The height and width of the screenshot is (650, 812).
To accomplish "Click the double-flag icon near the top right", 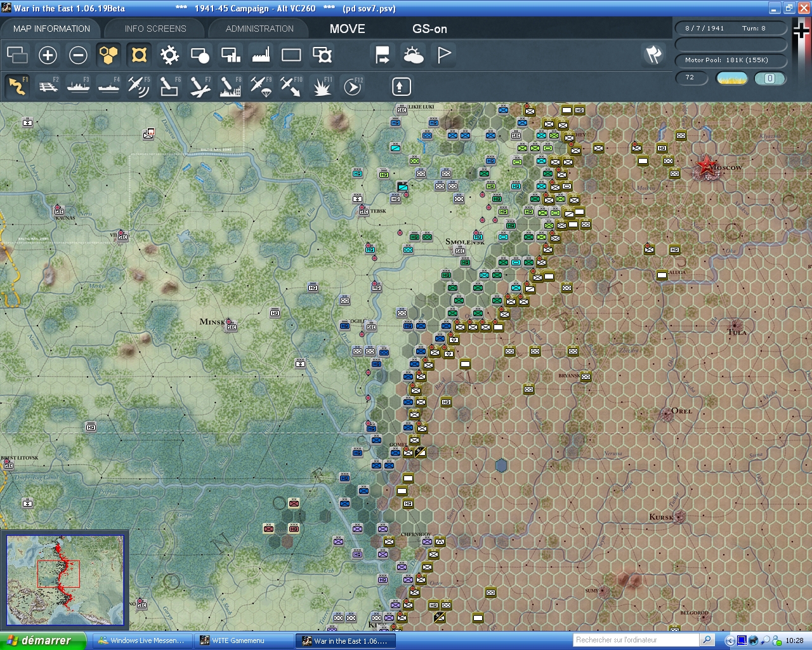I will (x=653, y=55).
